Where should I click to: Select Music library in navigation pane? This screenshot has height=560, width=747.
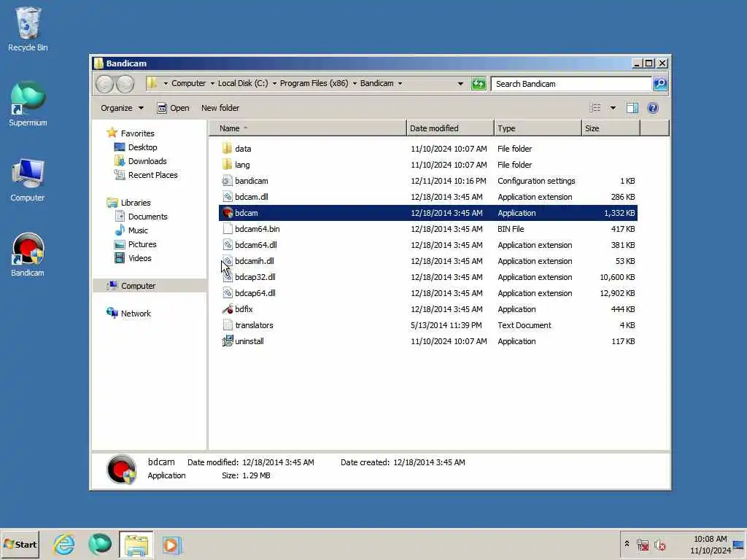tap(138, 230)
